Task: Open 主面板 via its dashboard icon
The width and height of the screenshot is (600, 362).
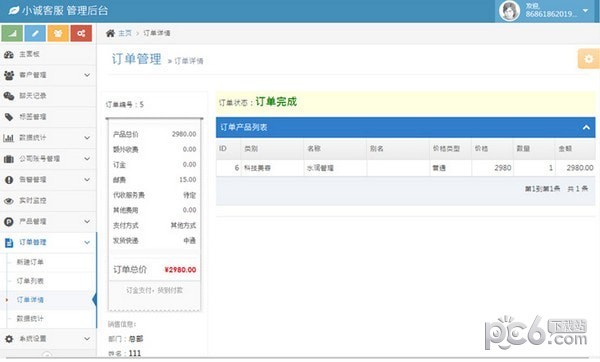Action: [x=9, y=54]
